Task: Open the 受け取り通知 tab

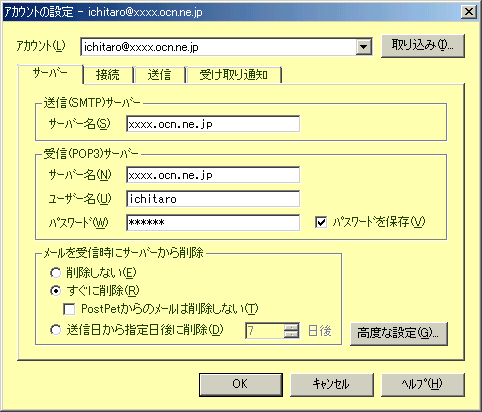Action: click(x=234, y=75)
